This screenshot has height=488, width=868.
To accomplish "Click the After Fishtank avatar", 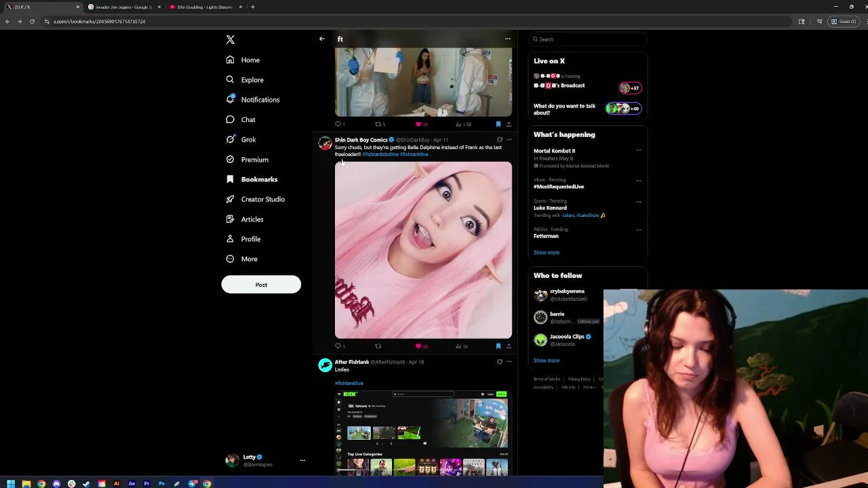I will point(325,365).
